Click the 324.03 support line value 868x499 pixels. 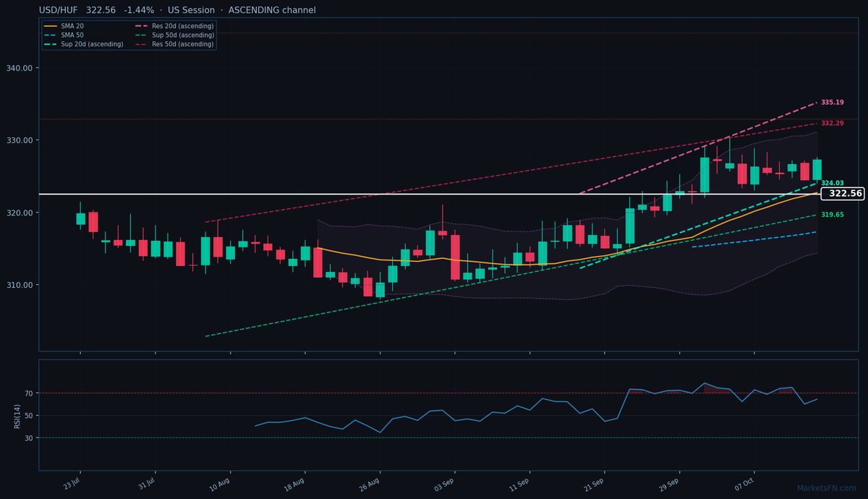coord(833,184)
